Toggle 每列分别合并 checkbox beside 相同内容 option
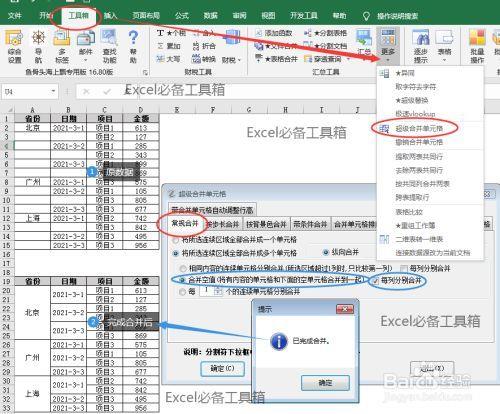 [404, 268]
